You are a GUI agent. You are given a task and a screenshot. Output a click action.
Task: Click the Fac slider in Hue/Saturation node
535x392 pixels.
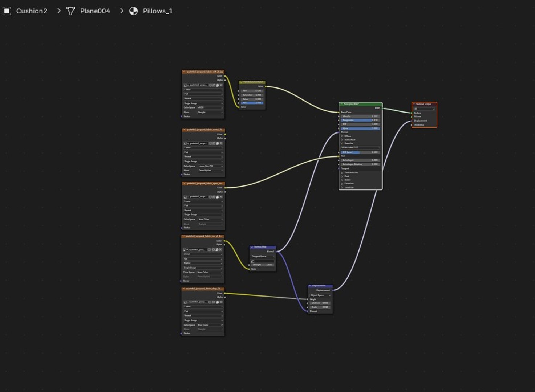(x=252, y=103)
